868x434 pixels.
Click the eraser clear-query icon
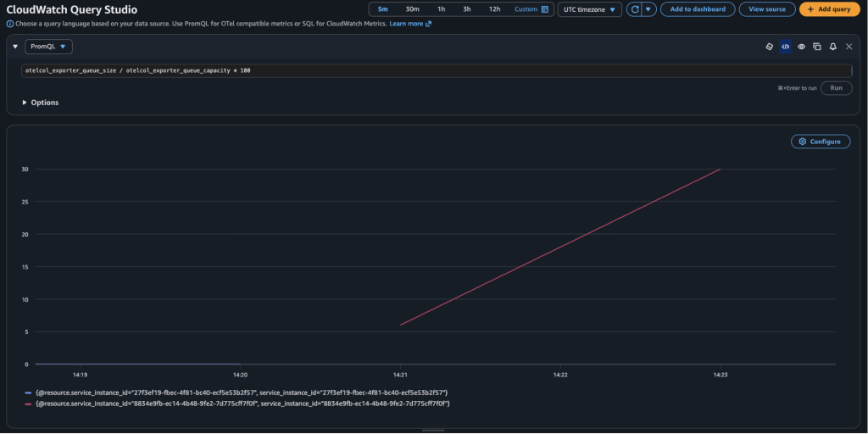pyautogui.click(x=769, y=47)
